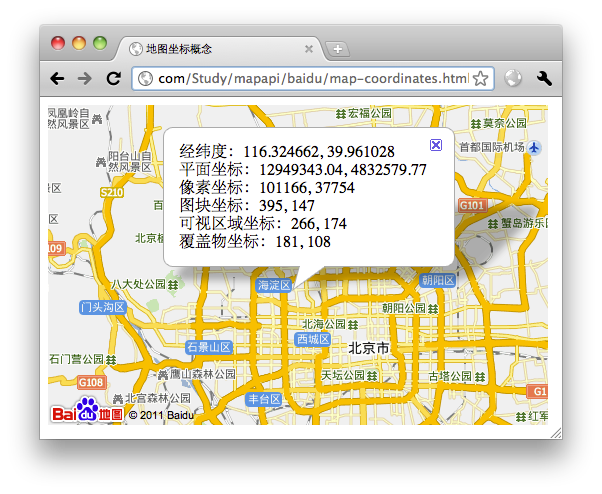602x494 pixels.
Task: Click the 北京市 city label
Action: point(369,348)
